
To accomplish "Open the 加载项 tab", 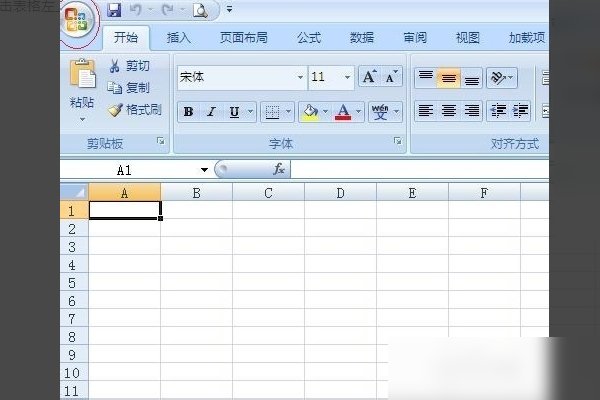I will pos(527,38).
